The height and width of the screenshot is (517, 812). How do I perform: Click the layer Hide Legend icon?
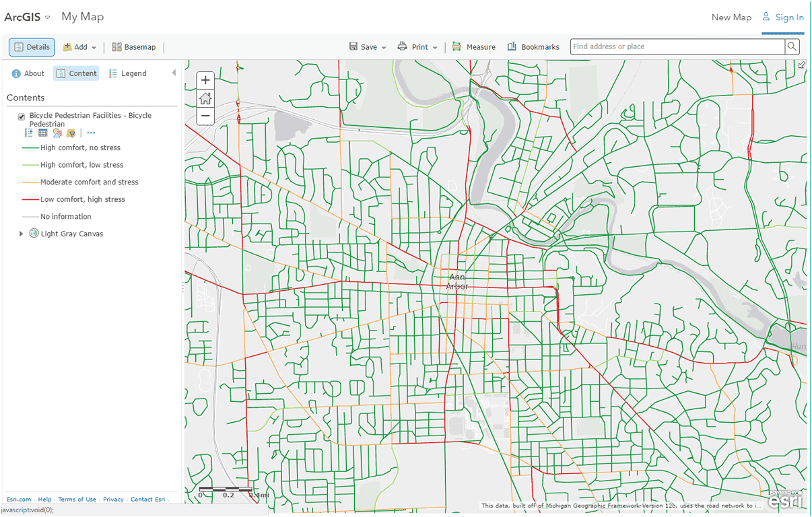tap(28, 133)
